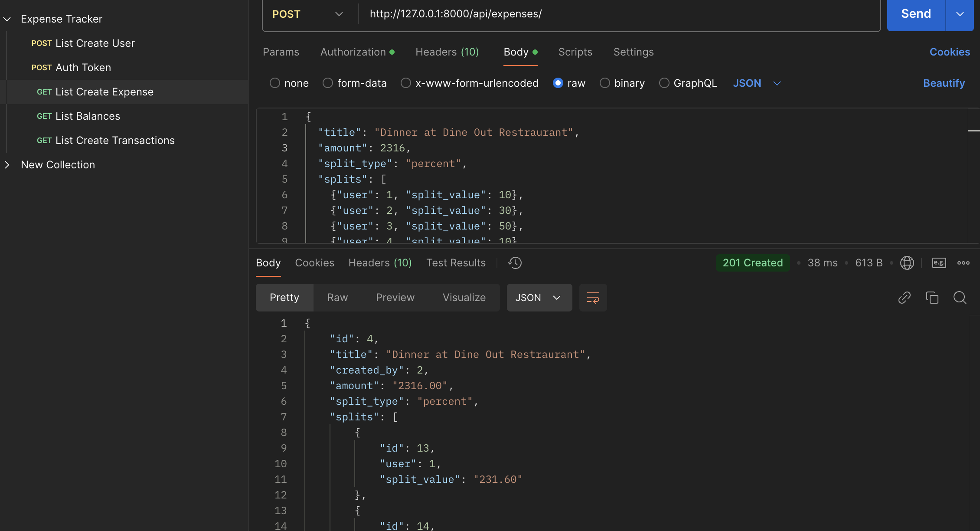Click the 38 ms response time
The image size is (980, 531).
click(x=823, y=263)
